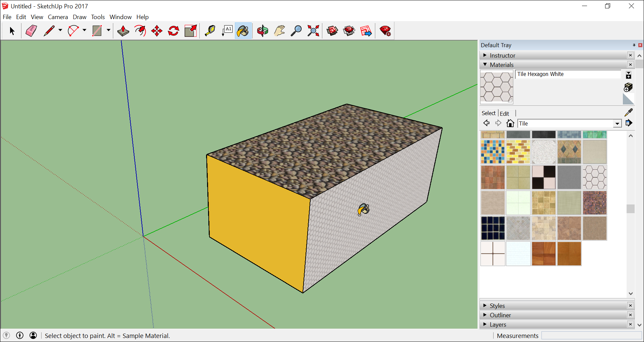Viewport: 644px width, 342px height.
Task: Open the Camera menu
Action: click(x=58, y=17)
